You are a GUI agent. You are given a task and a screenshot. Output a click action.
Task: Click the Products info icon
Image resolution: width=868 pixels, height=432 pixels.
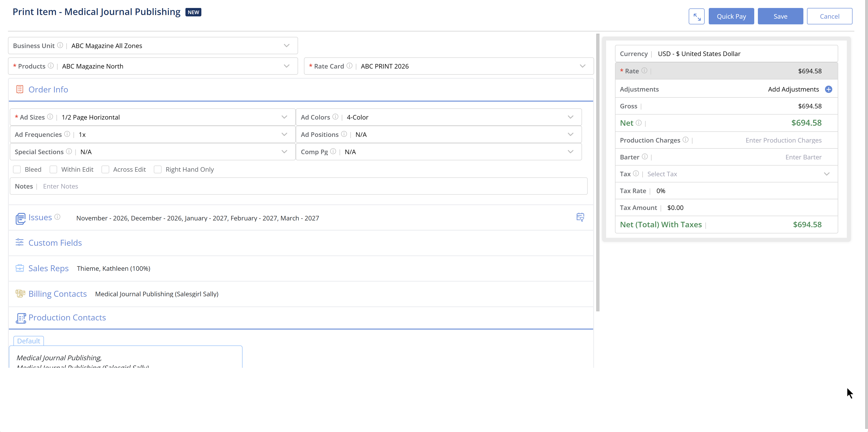[x=51, y=66]
